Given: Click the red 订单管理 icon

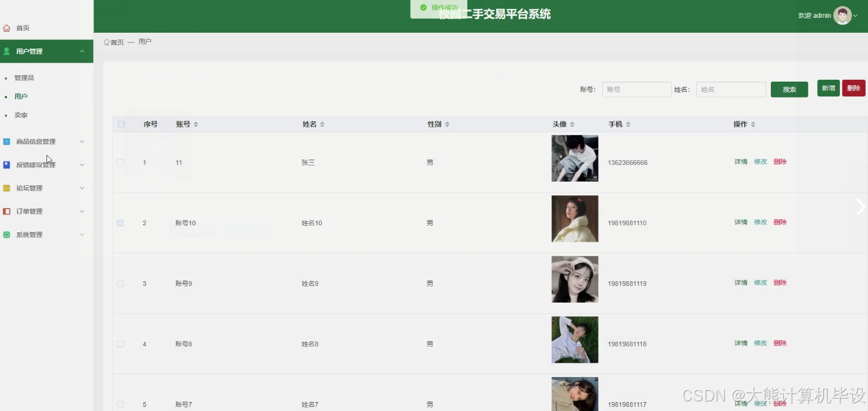Looking at the screenshot, I should click(7, 211).
